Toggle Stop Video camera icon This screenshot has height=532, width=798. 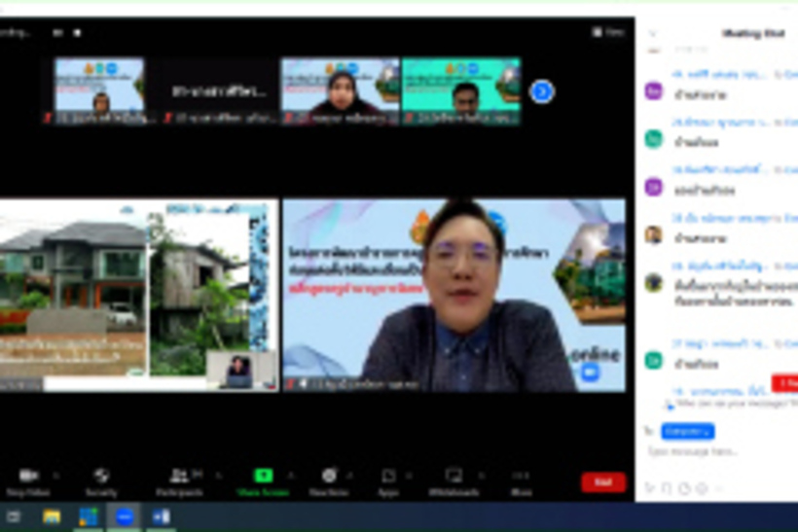pos(28,476)
